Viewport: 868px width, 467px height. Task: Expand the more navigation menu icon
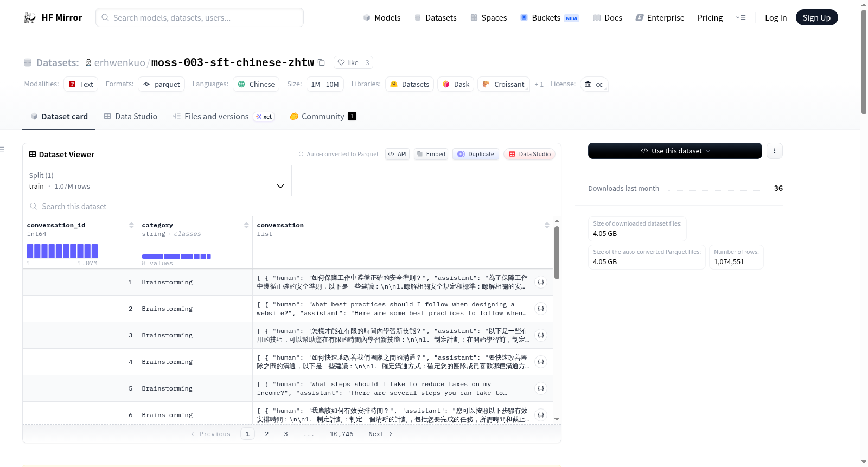tap(741, 17)
